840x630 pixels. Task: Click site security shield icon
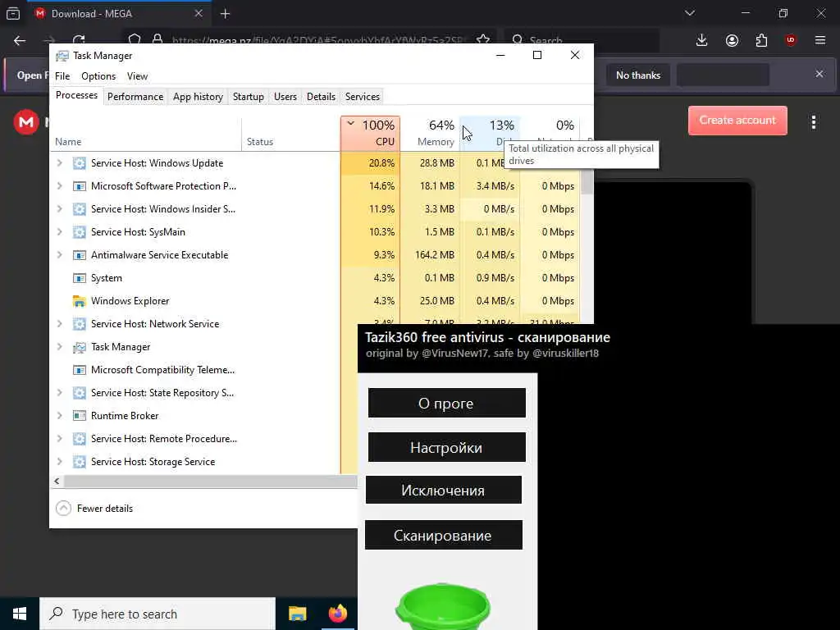point(135,40)
